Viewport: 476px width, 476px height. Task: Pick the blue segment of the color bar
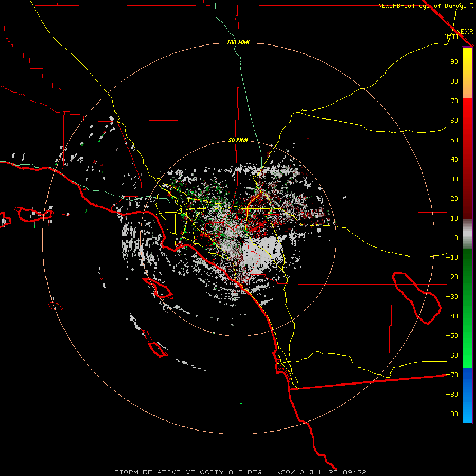[467, 396]
